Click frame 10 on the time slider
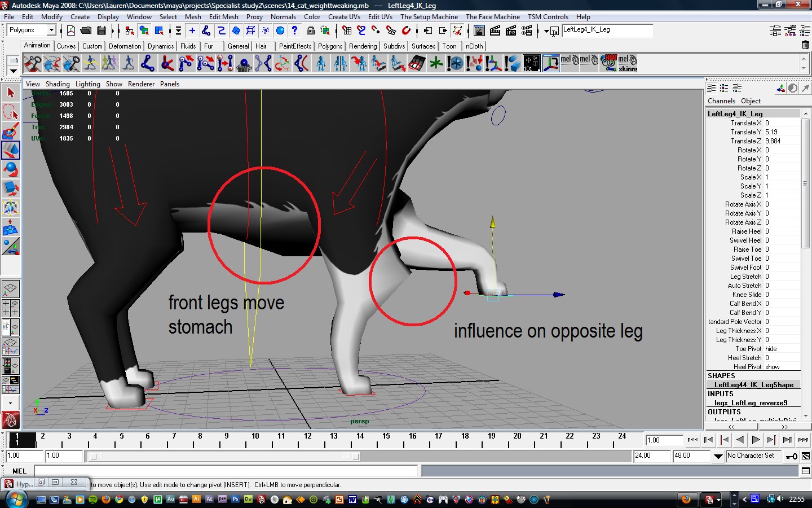This screenshot has width=812, height=508. pyautogui.click(x=255, y=441)
